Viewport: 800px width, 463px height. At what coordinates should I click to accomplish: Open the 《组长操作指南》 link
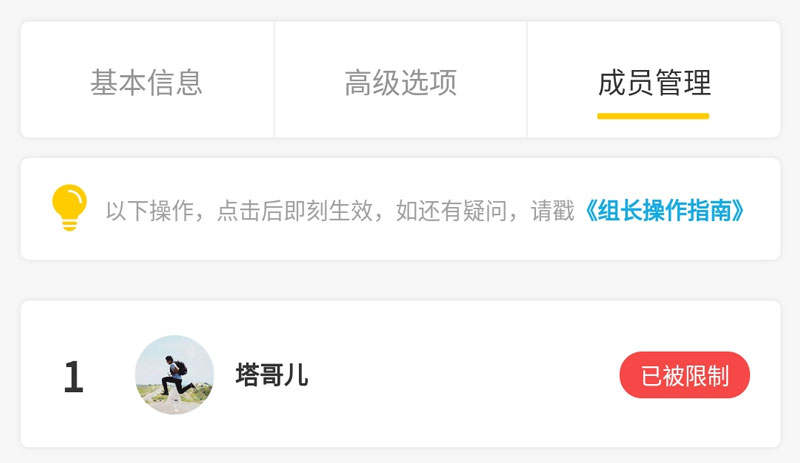pos(665,210)
